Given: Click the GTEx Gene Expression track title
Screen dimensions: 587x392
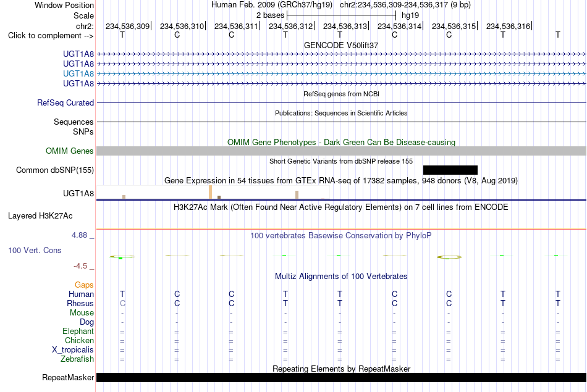Looking at the screenshot, I should pos(341,181).
